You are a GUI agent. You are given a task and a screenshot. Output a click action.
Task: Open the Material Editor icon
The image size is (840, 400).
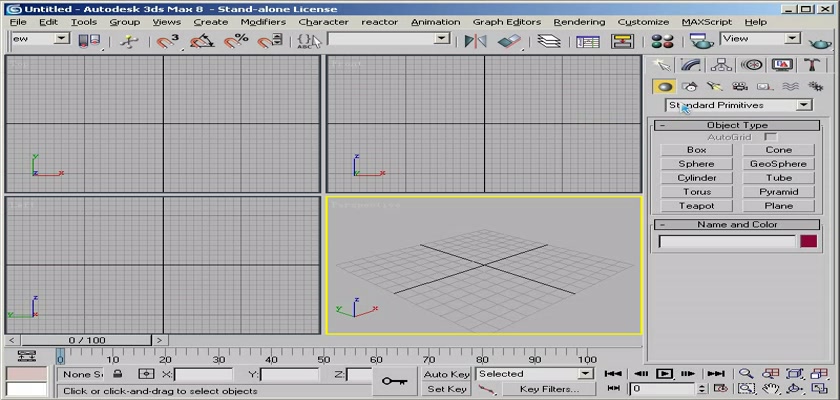661,41
